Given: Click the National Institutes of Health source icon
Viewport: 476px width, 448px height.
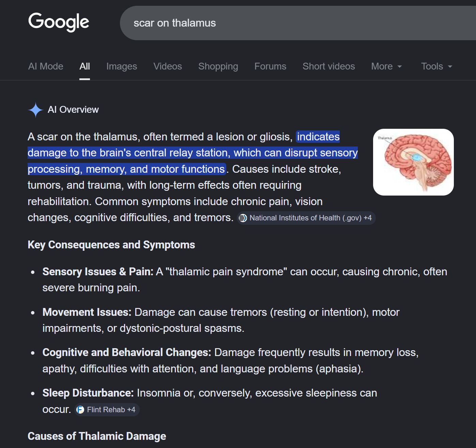Looking at the screenshot, I should pos(243,218).
